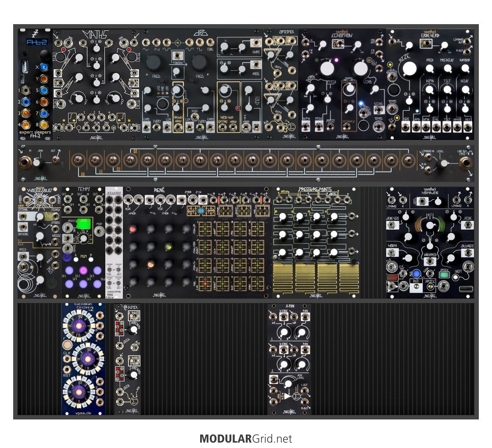Click the top LED ring encoder on Euclidean Circles
This screenshot has width=492, height=448.
click(x=79, y=325)
